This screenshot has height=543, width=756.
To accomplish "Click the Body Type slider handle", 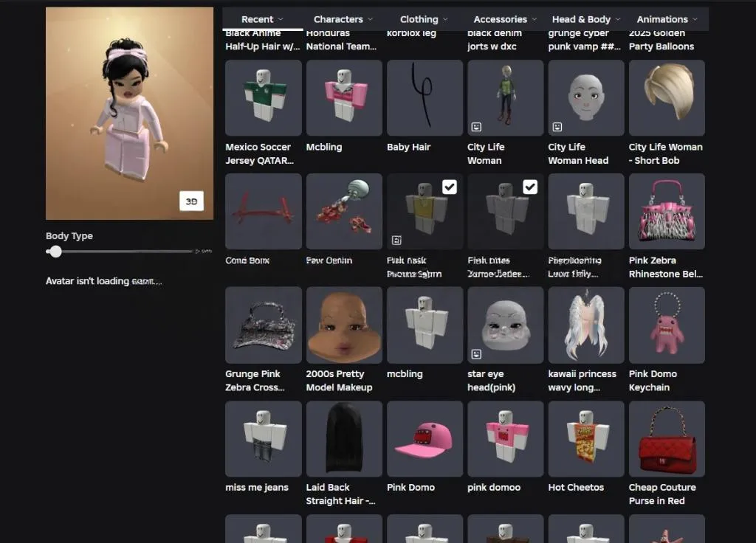I will pos(55,252).
